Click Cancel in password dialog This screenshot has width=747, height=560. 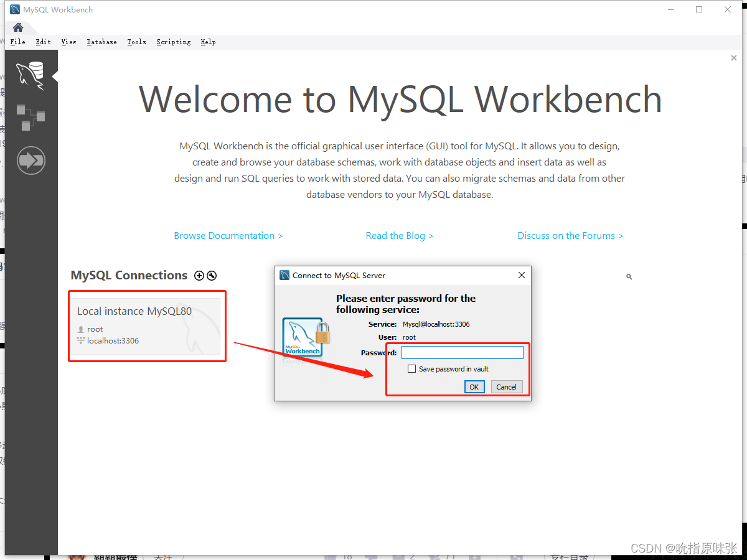tap(506, 387)
